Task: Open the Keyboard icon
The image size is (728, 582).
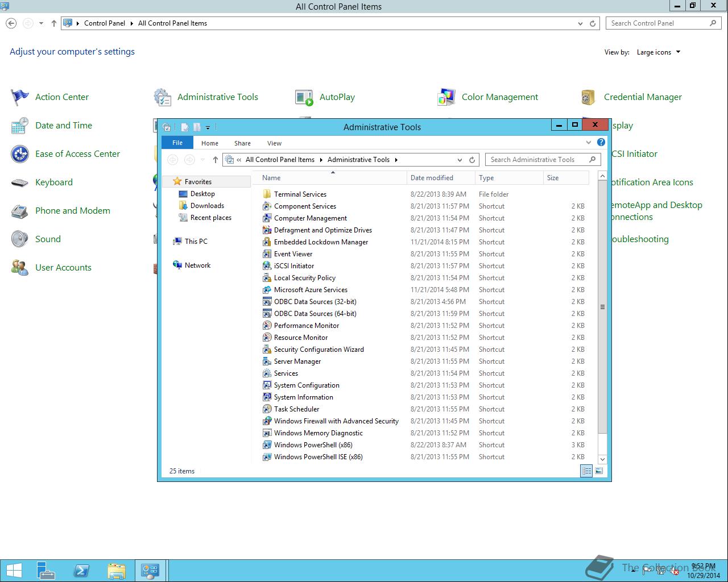Action: tap(20, 182)
